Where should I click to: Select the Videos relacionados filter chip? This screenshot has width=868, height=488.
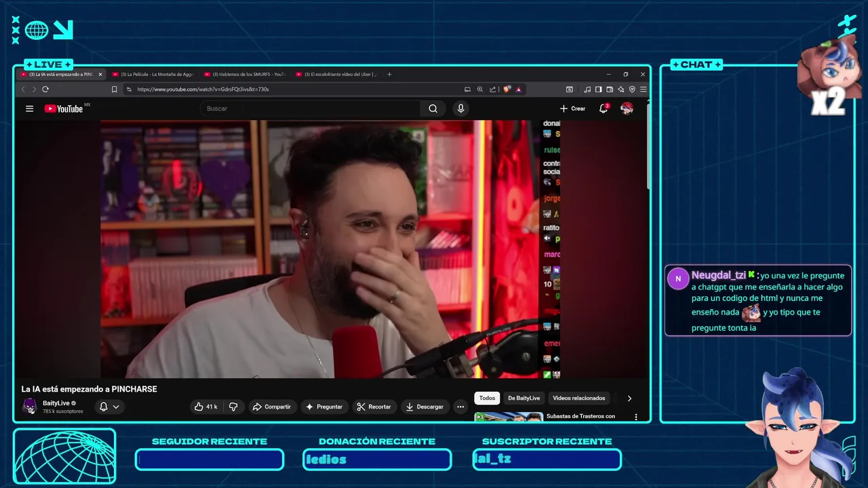(x=578, y=398)
